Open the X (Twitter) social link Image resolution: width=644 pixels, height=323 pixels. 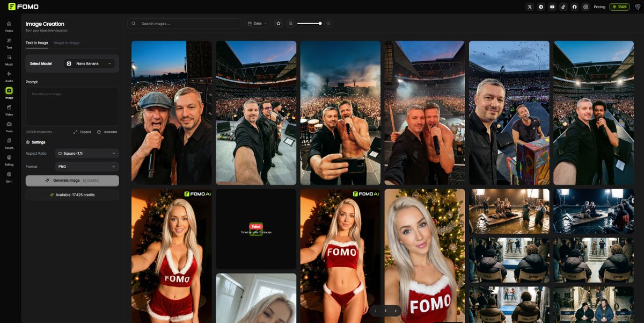click(x=530, y=7)
